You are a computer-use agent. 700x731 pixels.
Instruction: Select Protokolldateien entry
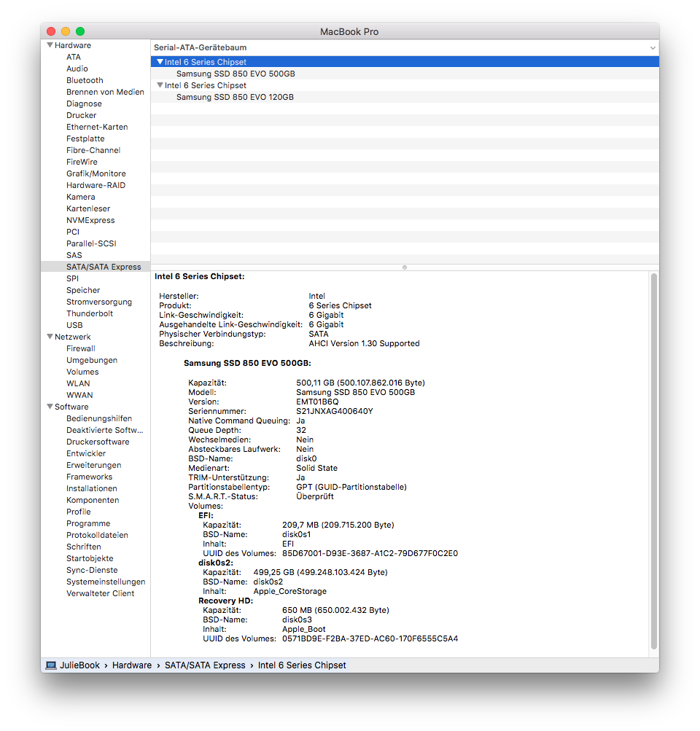[97, 535]
